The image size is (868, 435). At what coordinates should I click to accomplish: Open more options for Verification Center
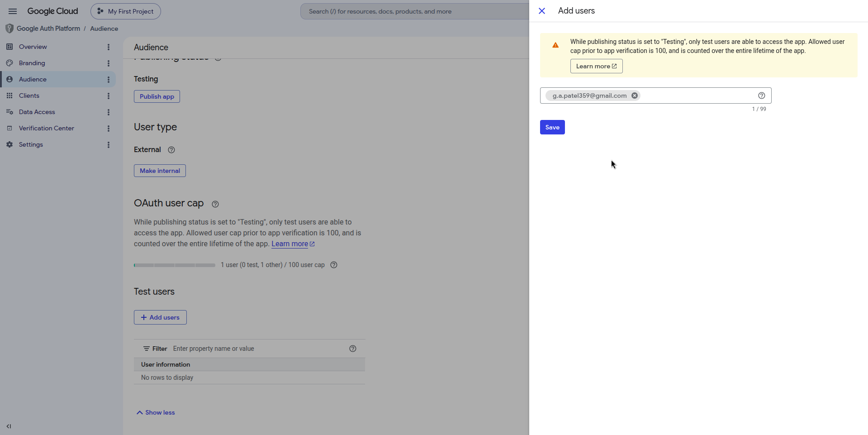click(109, 129)
